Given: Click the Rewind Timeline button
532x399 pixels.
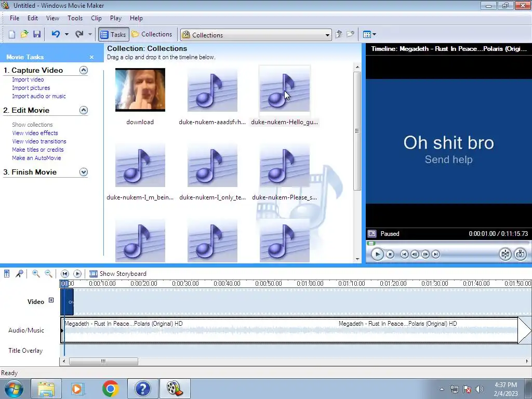Looking at the screenshot, I should [x=65, y=273].
